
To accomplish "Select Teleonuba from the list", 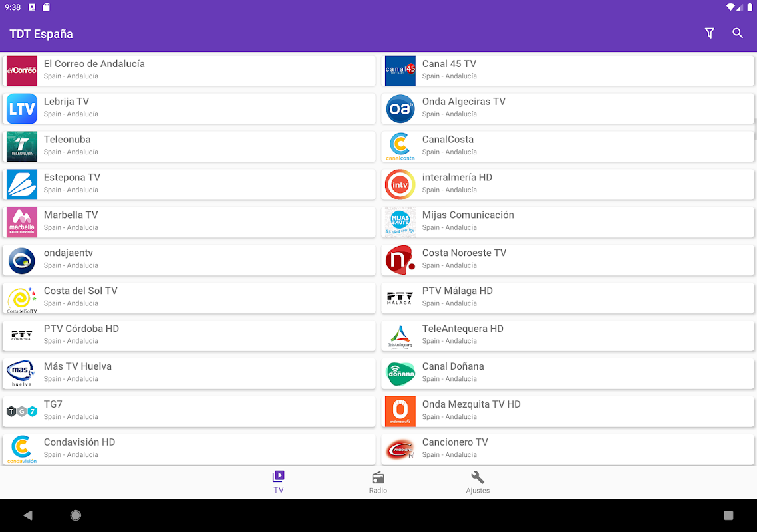I will 189,146.
